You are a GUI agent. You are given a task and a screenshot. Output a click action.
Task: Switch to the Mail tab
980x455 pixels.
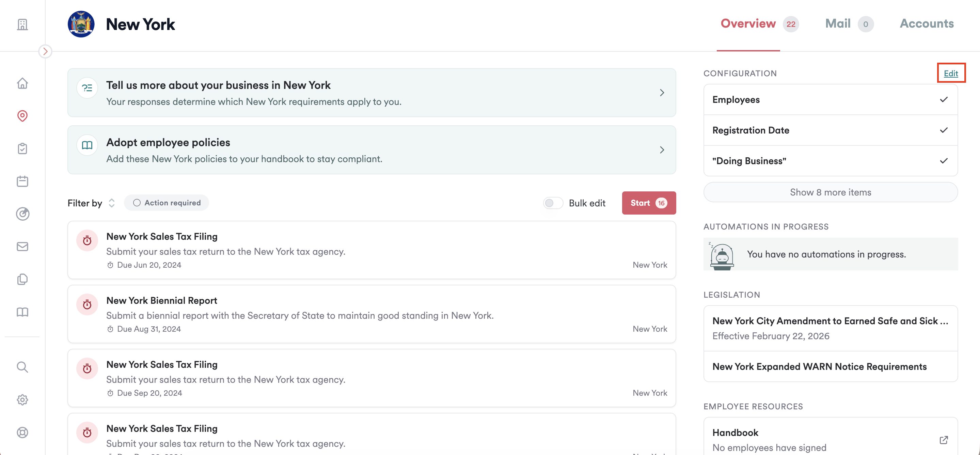pos(838,23)
